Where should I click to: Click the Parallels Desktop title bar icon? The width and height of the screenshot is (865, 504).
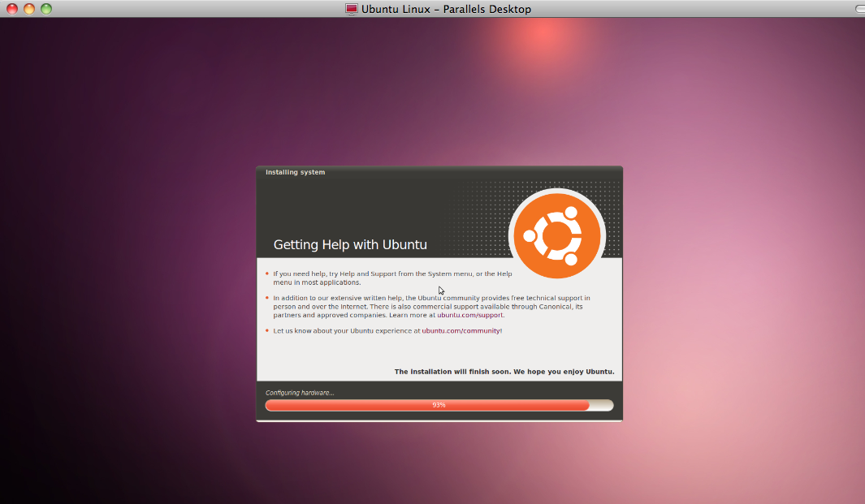[x=352, y=9]
